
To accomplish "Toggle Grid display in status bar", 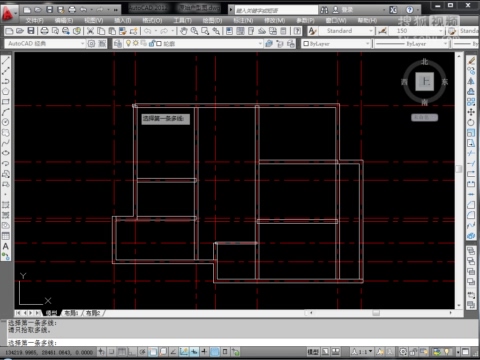I will coord(122,352).
